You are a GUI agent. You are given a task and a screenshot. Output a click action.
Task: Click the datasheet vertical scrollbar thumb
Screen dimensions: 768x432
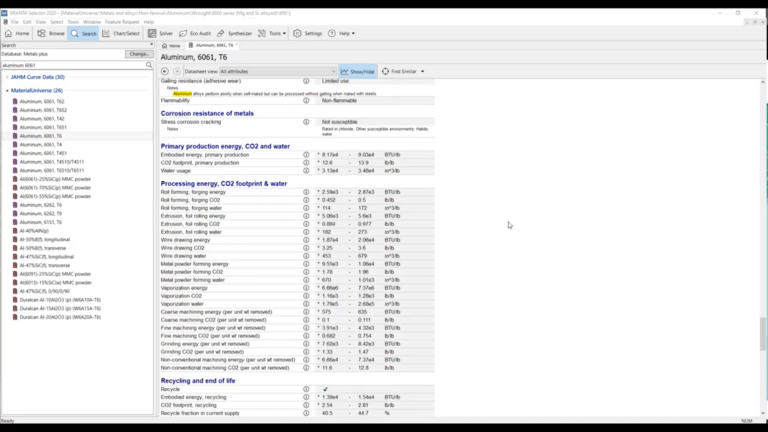click(763, 334)
